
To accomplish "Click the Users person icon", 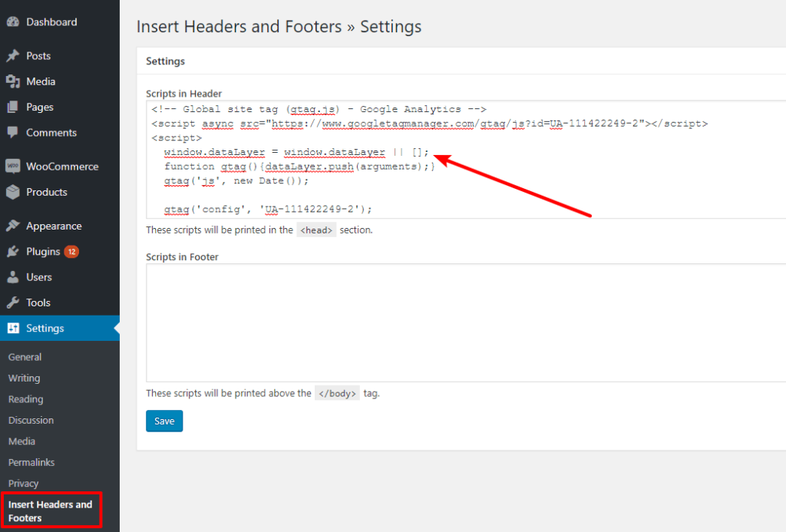I will (x=13, y=277).
